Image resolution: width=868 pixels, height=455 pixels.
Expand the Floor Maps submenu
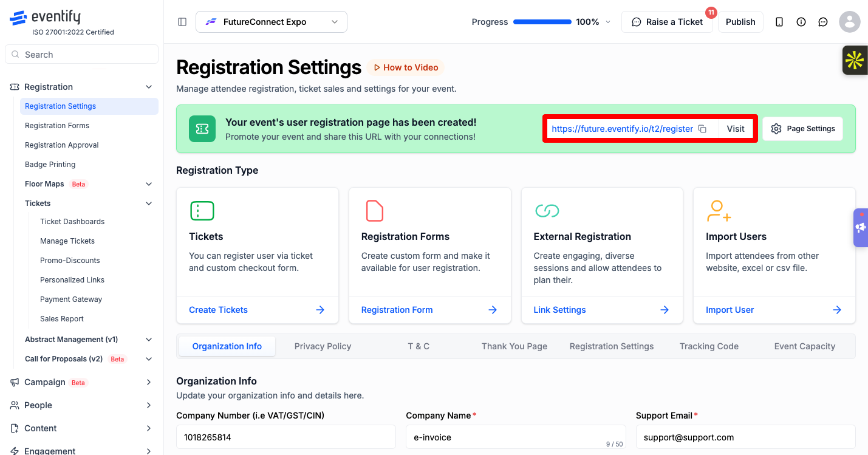[149, 184]
